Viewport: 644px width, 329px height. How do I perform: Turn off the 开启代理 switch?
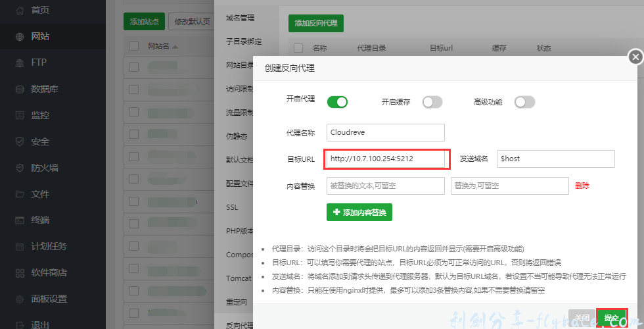click(x=337, y=102)
